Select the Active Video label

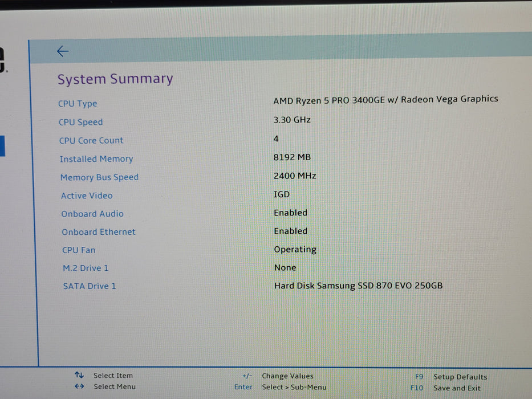pyautogui.click(x=87, y=196)
